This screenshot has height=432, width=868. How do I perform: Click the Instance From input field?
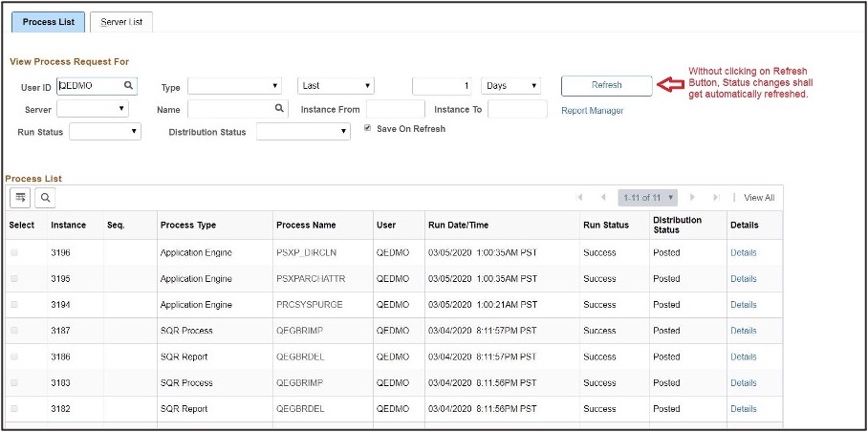396,109
